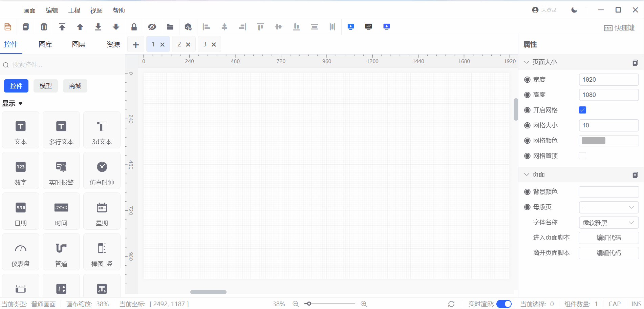This screenshot has width=644, height=309.
Task: Open the 母版页 dropdown
Action: tap(608, 207)
